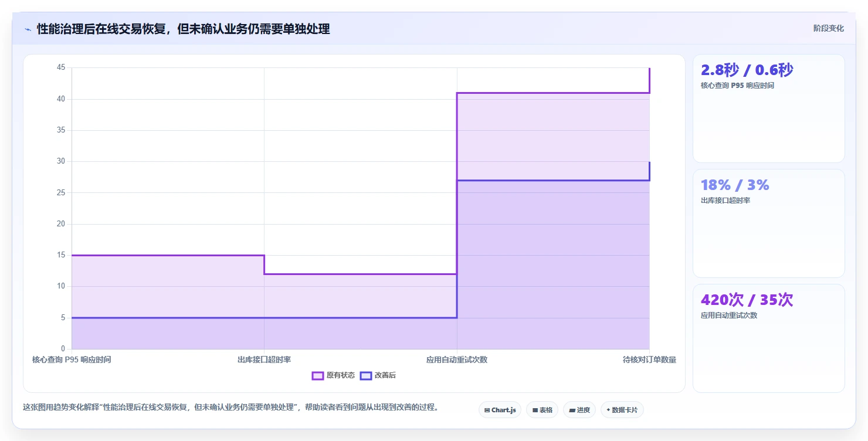Viewport: 868px width, 441px height.
Task: Click the y-axis label 20
Action: 61,224
